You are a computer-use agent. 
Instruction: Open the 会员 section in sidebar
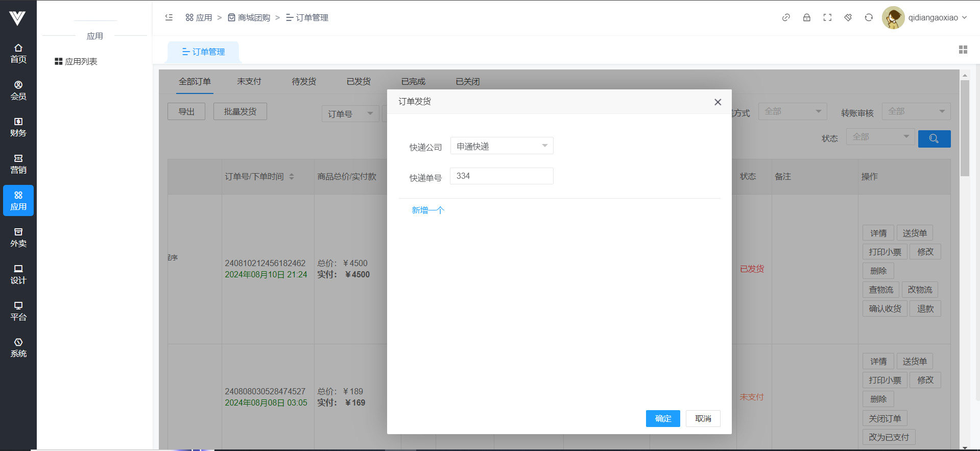click(x=18, y=90)
